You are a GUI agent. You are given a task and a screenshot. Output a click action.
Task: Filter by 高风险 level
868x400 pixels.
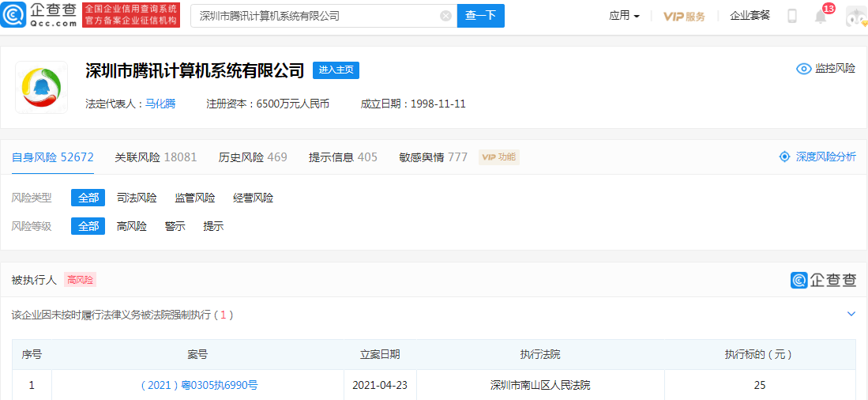pos(132,226)
